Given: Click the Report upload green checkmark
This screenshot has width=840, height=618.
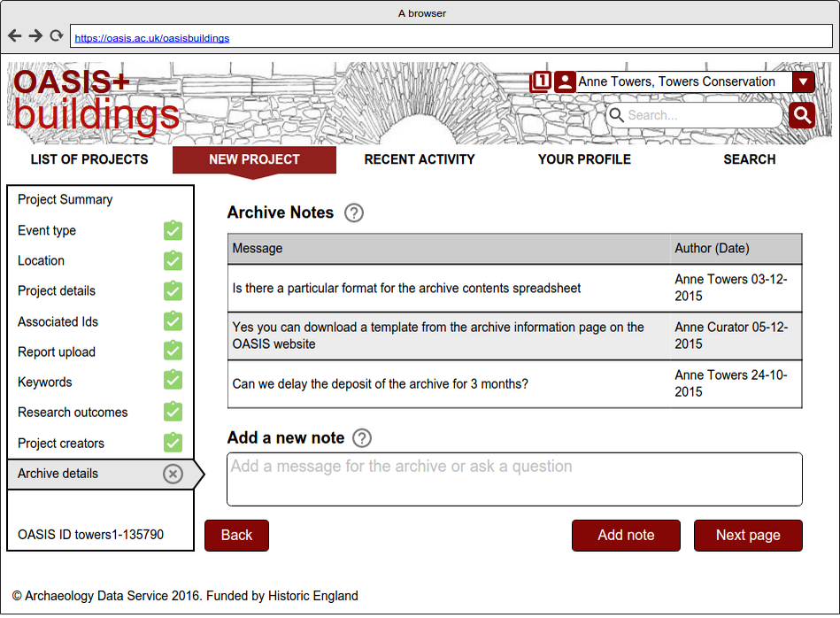Looking at the screenshot, I should tap(173, 351).
